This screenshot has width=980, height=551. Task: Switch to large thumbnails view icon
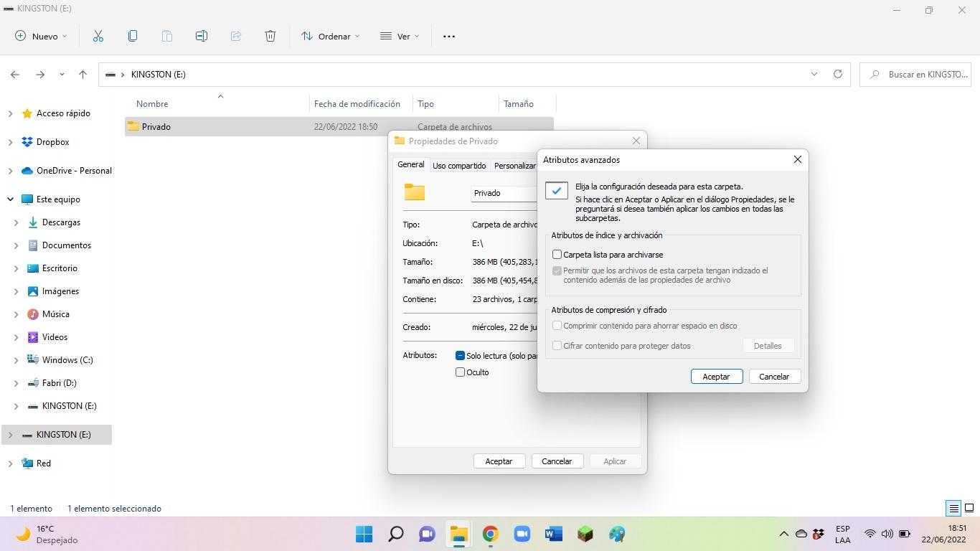969,508
